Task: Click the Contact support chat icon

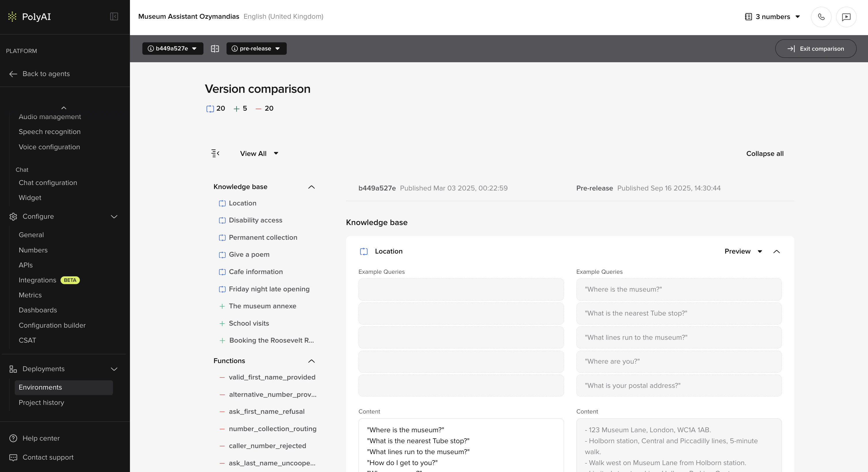Action: coord(13,457)
